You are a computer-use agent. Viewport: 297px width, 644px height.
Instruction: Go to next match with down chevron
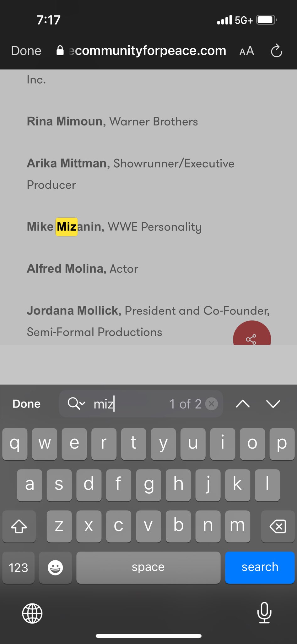(x=273, y=404)
